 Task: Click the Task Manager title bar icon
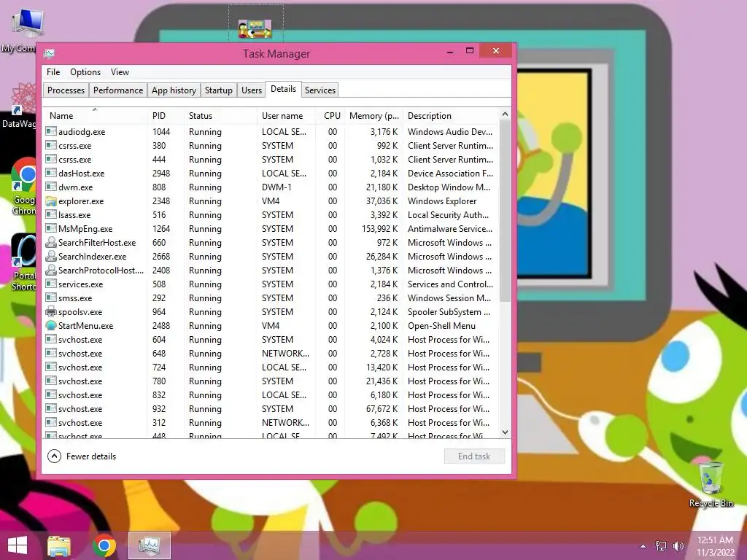click(49, 54)
